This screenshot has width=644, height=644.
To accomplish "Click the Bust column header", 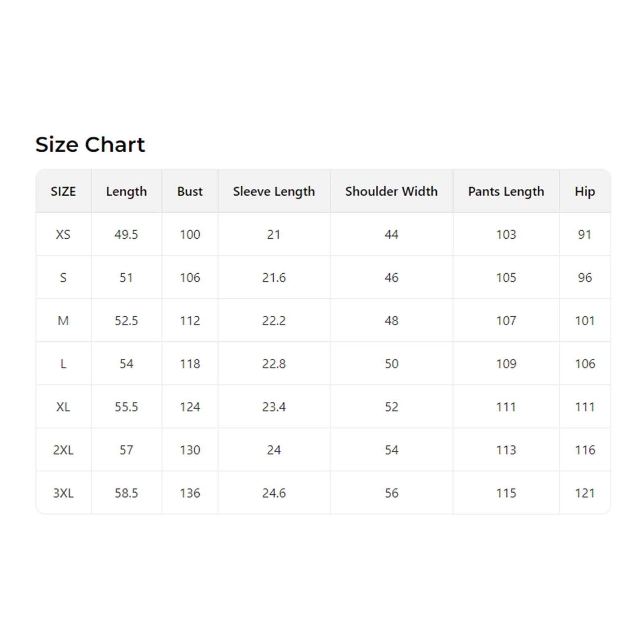I will [x=190, y=191].
